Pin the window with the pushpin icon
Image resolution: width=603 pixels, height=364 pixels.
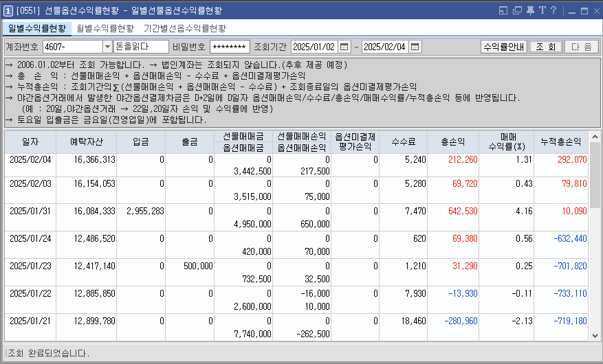click(x=530, y=10)
